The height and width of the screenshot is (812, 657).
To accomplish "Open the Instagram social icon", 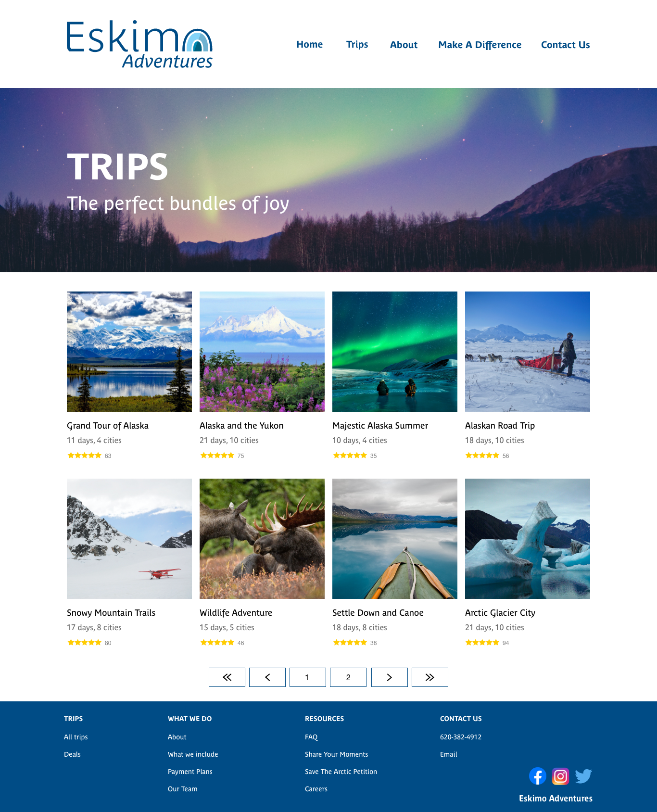I will tap(560, 776).
